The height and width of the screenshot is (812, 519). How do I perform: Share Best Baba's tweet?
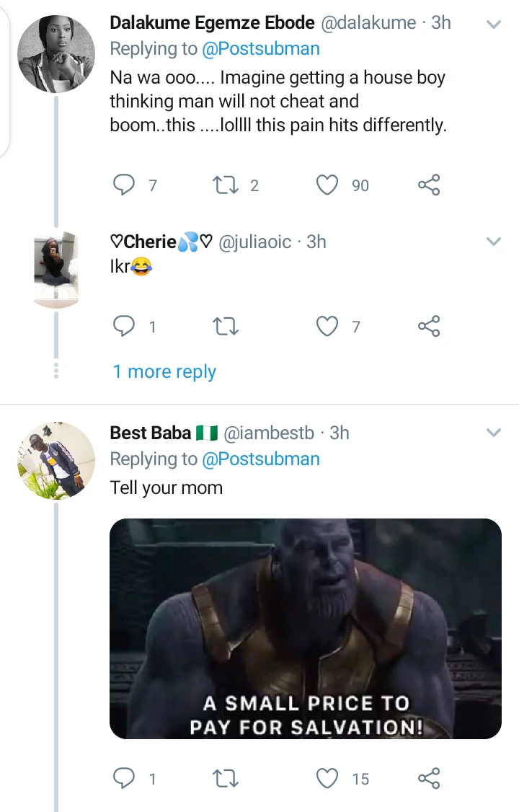[x=429, y=778]
